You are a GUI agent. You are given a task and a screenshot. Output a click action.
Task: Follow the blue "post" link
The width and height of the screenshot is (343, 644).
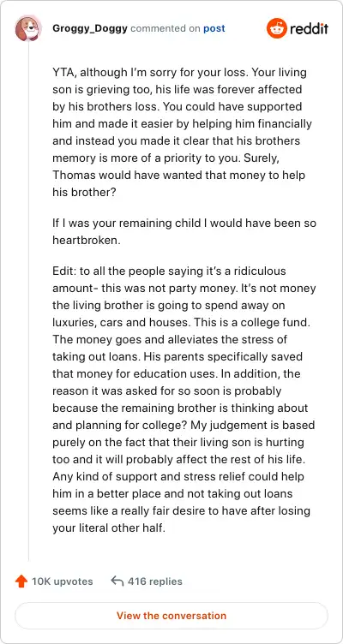point(214,29)
